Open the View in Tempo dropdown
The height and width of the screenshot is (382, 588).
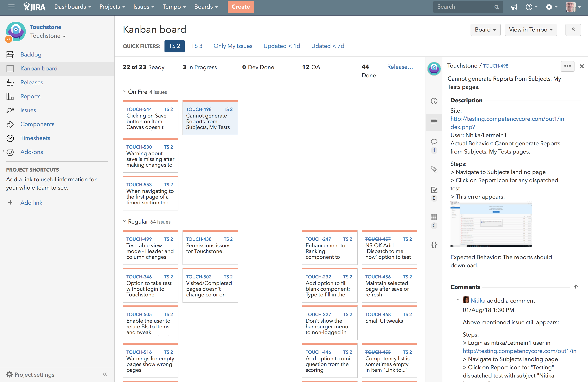coord(531,30)
